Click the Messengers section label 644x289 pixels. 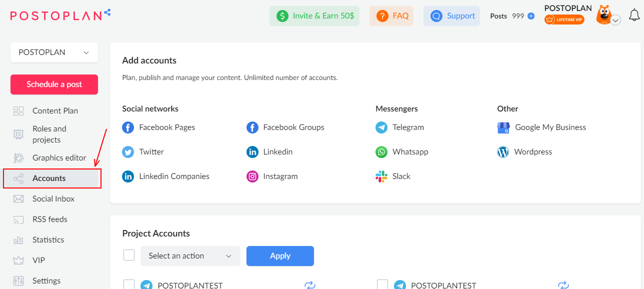pyautogui.click(x=396, y=109)
